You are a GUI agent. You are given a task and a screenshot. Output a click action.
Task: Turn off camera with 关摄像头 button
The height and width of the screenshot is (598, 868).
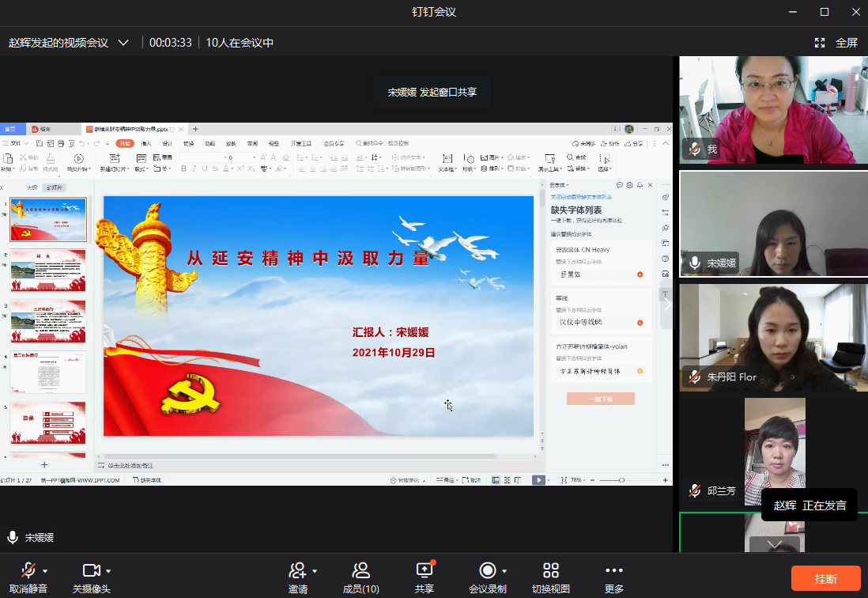pos(92,577)
